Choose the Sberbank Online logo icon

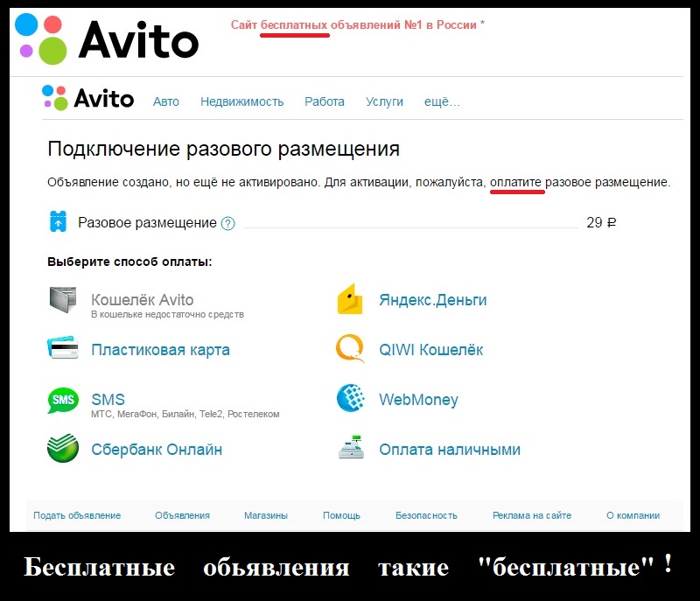(x=63, y=449)
